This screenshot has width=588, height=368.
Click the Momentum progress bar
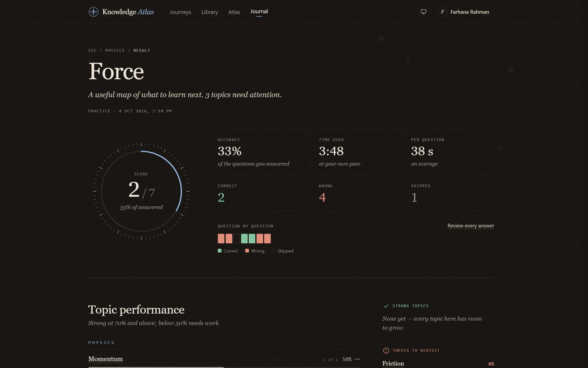[223, 367]
